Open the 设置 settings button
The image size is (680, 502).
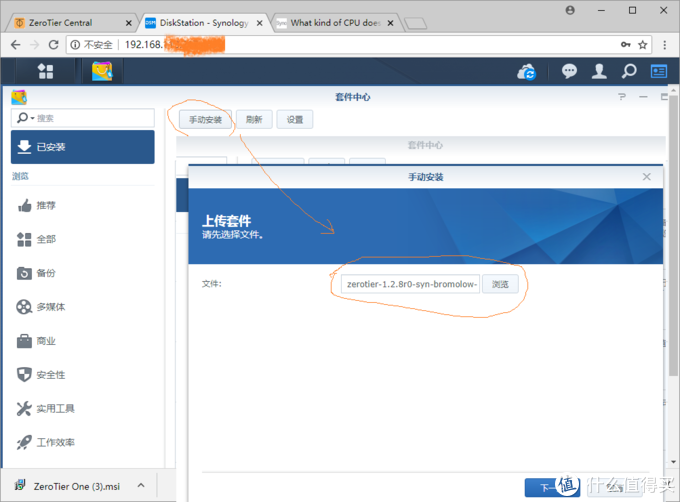click(x=295, y=119)
